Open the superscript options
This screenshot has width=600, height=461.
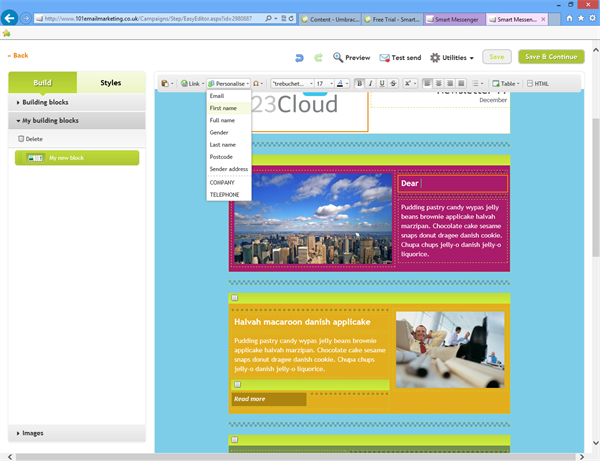point(410,83)
